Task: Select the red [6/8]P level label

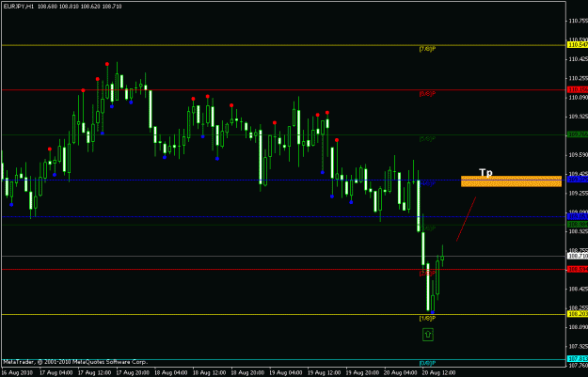Action: 427,94
